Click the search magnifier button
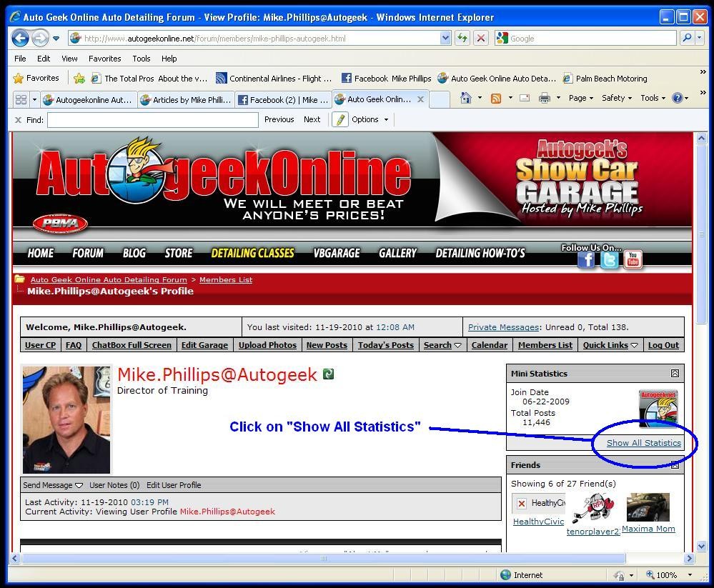 pyautogui.click(x=687, y=38)
